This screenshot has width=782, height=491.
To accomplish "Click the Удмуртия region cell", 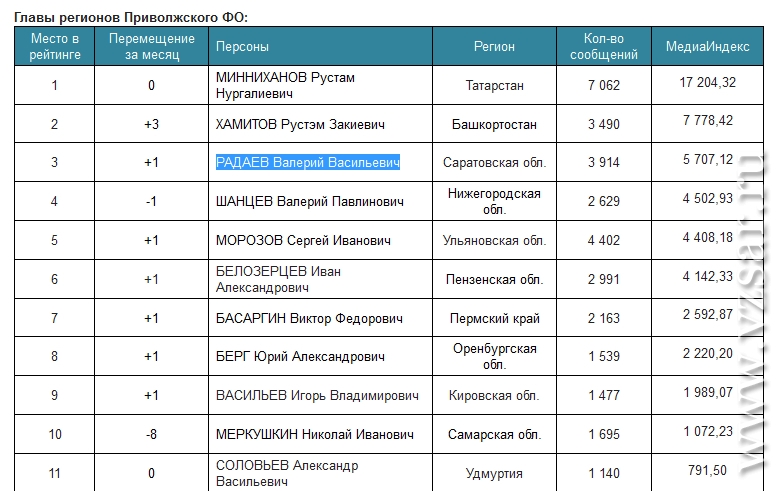I will tap(494, 473).
